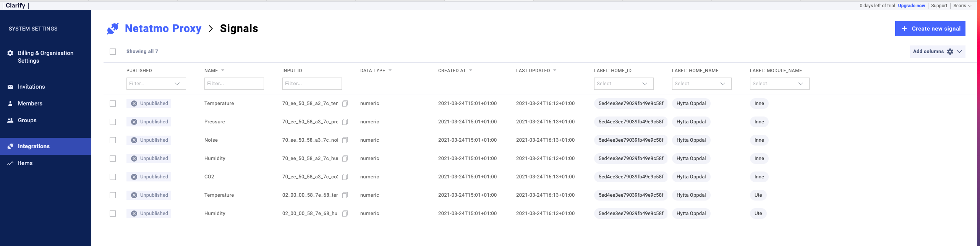Go to Items in the sidebar
980x246 pixels.
tap(25, 163)
